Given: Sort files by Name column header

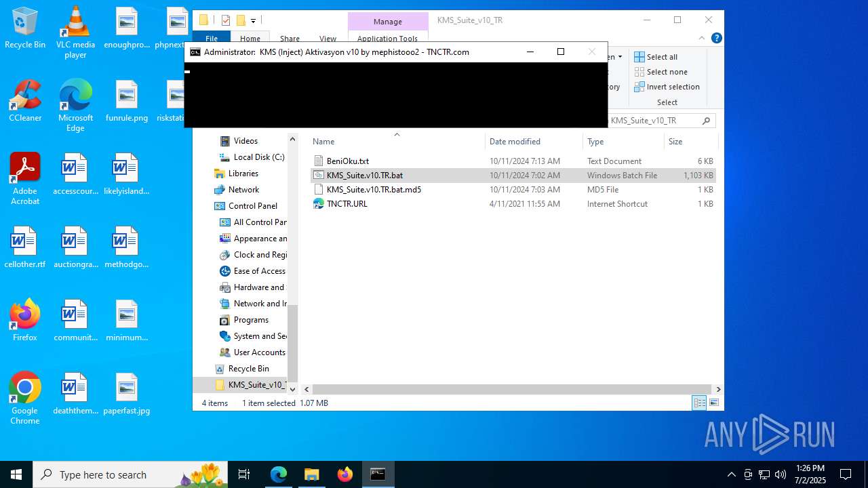Looking at the screenshot, I should (x=397, y=141).
